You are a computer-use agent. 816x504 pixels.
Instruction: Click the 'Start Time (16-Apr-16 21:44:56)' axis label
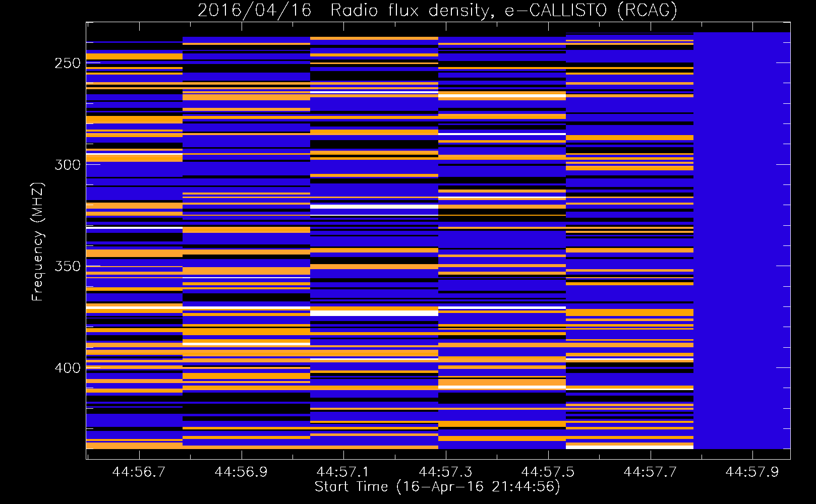pos(437,487)
